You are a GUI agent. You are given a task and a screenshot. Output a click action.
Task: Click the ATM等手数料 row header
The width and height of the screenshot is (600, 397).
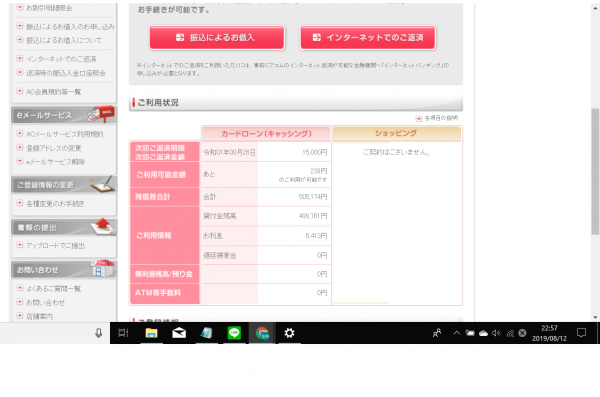(x=165, y=293)
